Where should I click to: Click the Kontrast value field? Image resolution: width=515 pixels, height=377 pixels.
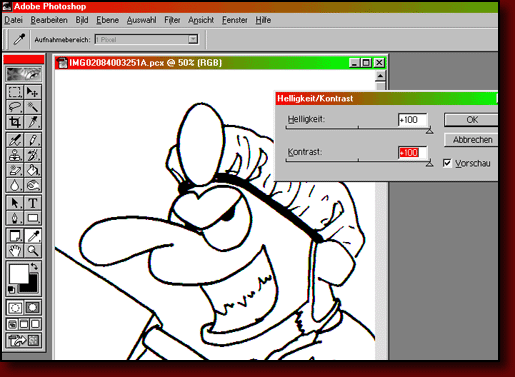(x=412, y=153)
